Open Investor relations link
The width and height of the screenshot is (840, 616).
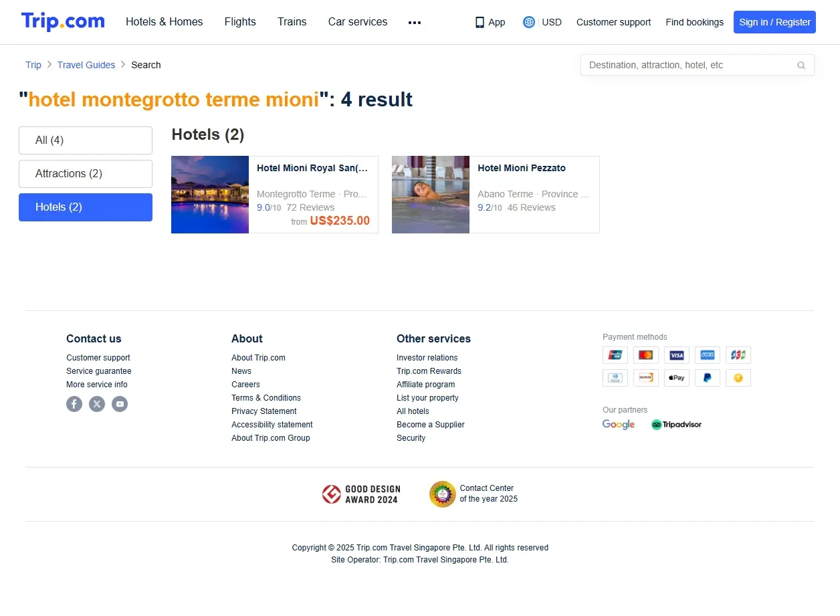(x=427, y=358)
